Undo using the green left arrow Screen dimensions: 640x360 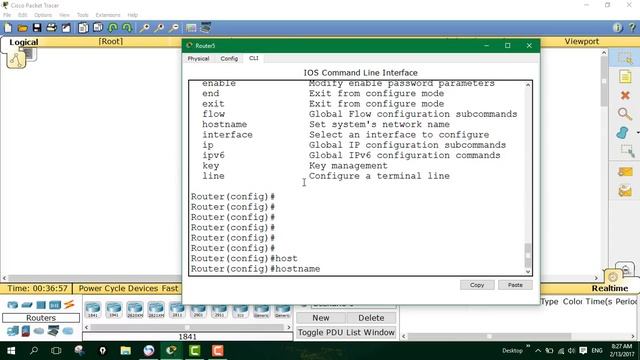coord(113,28)
